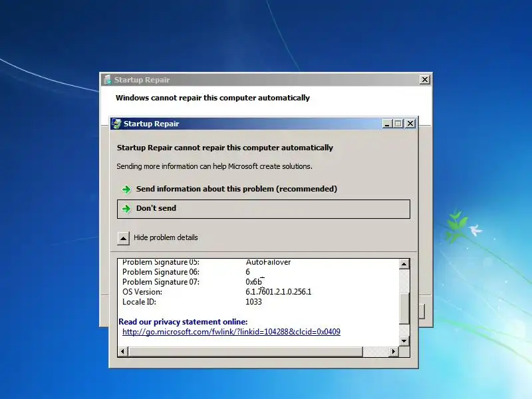Click the horizontal scrollbar left arrow
Viewport: 532px width, 399px height.
click(x=123, y=352)
